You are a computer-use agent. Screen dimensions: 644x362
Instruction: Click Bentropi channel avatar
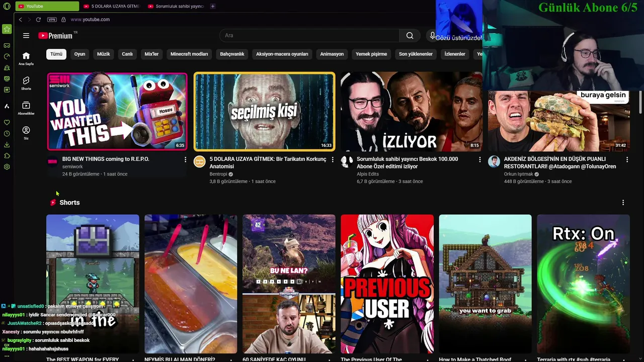tap(200, 162)
